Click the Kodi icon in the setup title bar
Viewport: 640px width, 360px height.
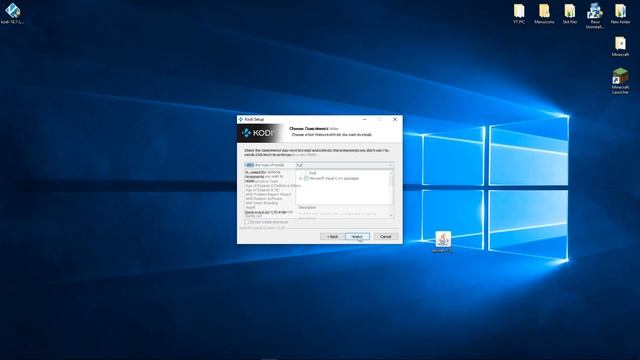241,119
